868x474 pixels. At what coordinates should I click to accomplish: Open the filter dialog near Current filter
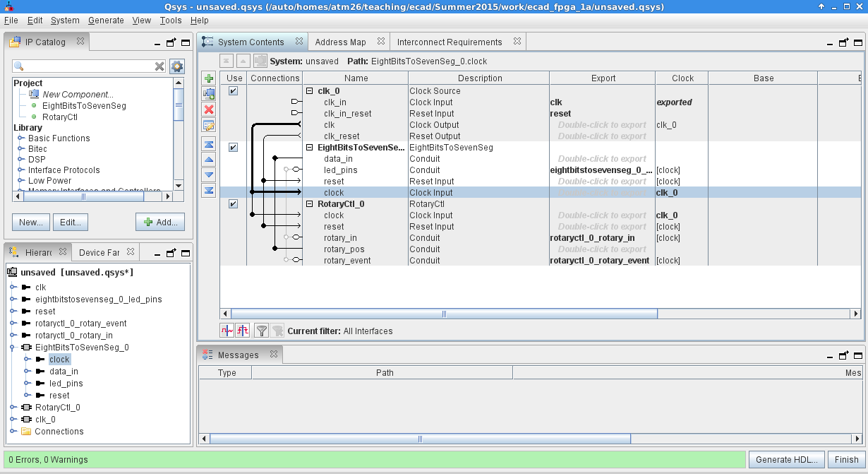click(x=261, y=331)
